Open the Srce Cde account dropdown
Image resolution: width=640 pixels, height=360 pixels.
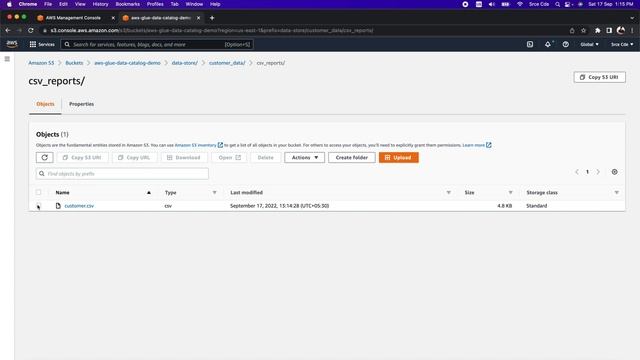[x=622, y=44]
